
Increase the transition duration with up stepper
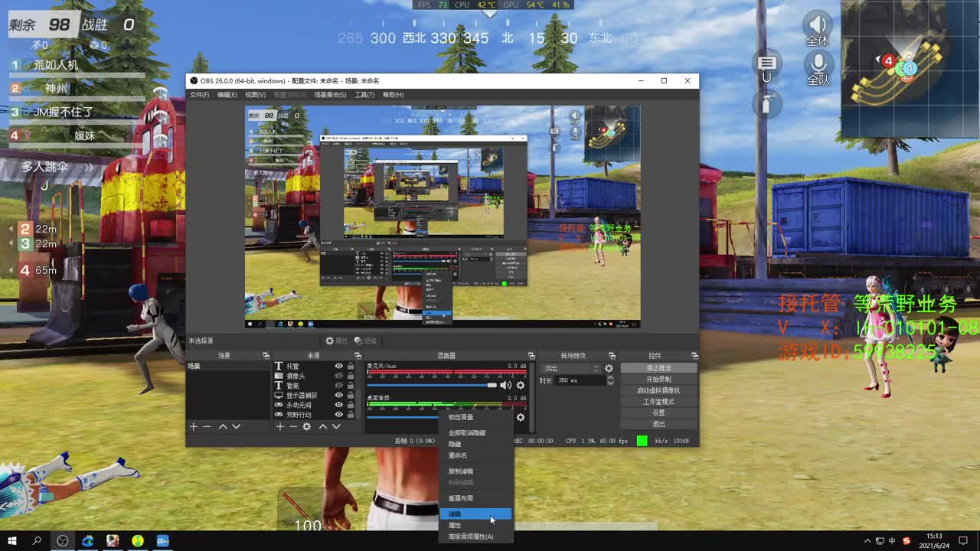pyautogui.click(x=609, y=378)
